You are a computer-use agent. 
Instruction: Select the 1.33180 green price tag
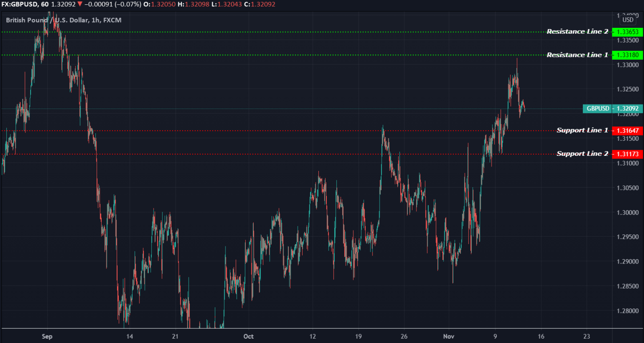(627, 55)
